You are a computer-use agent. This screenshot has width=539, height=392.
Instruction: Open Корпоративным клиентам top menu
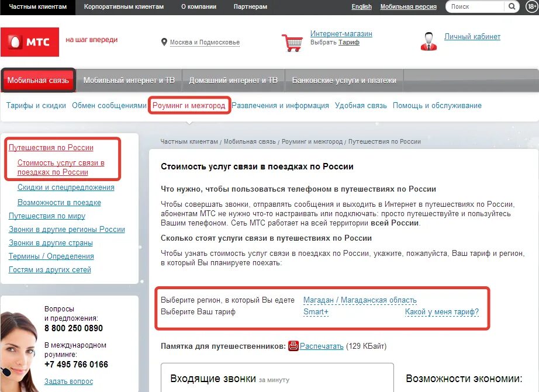pos(124,6)
